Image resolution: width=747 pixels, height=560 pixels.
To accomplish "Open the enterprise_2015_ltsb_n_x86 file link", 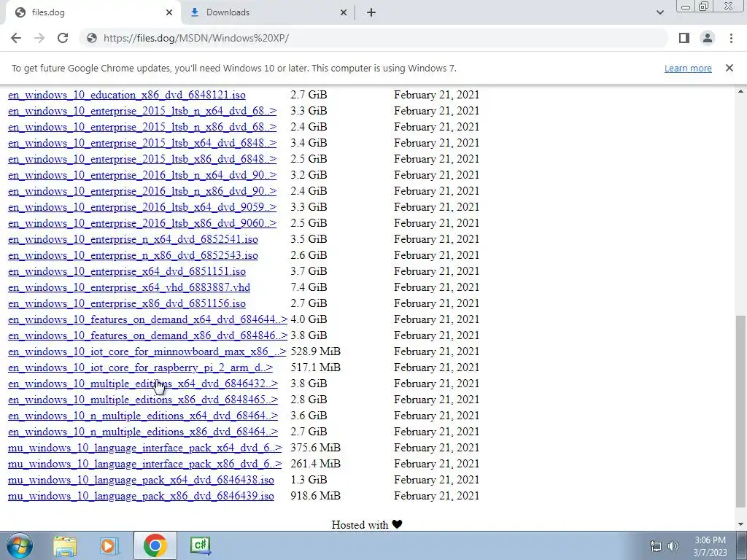I will pyautogui.click(x=142, y=127).
